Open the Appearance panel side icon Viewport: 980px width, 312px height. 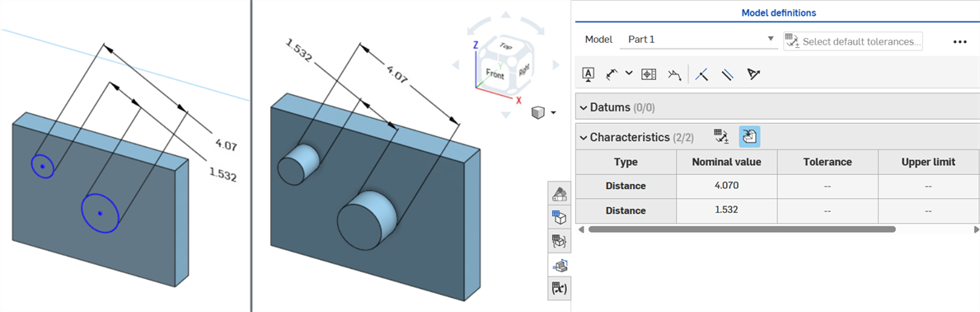pyautogui.click(x=559, y=194)
